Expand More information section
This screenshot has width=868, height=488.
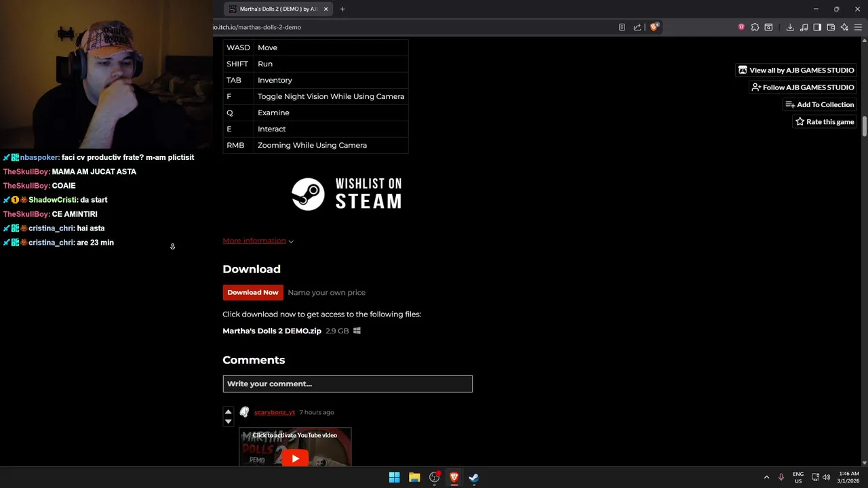258,241
